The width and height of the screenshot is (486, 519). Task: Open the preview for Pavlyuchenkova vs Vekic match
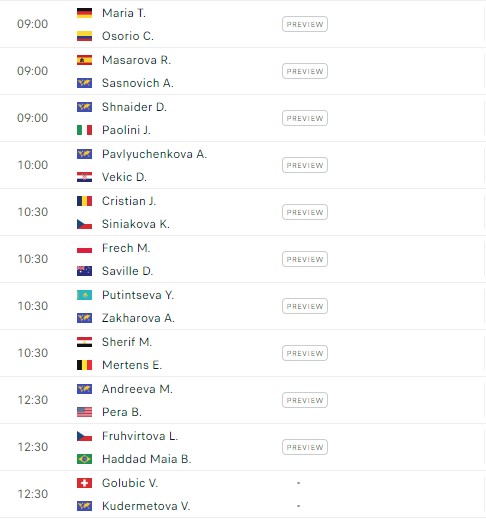[x=305, y=165]
